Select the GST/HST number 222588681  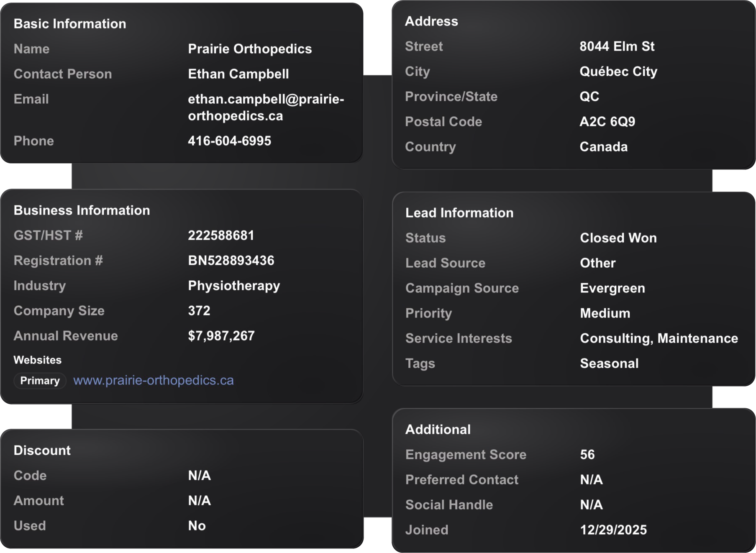[x=221, y=236]
